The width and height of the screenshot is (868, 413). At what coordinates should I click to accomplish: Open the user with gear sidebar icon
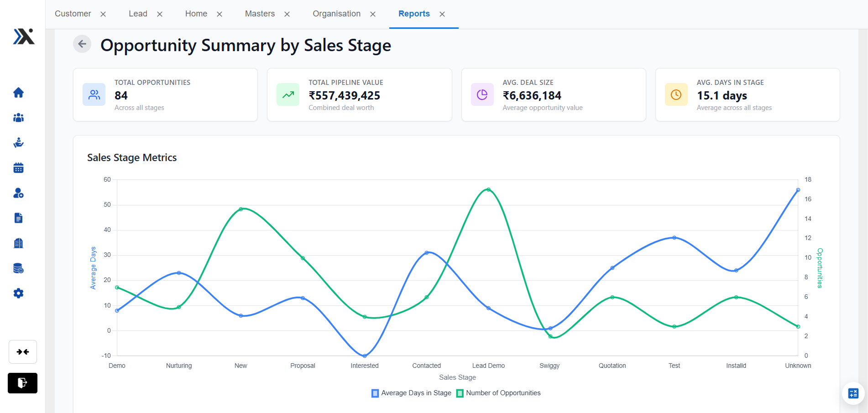18,193
